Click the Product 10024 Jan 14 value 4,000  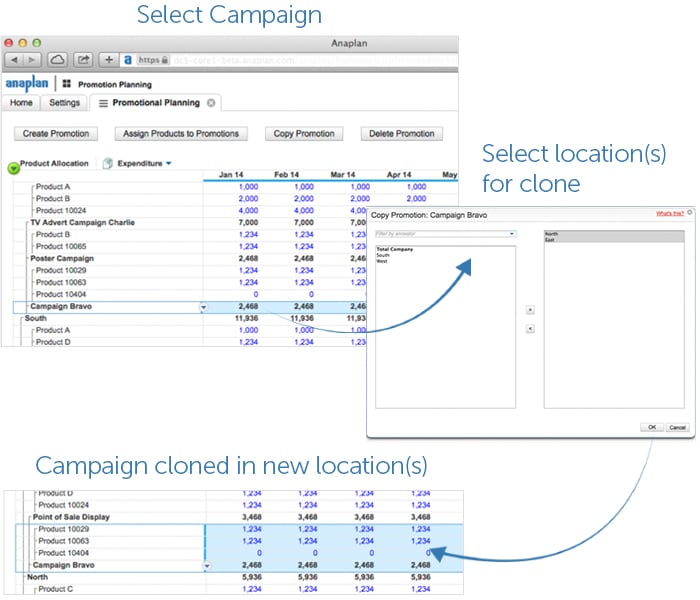point(248,211)
